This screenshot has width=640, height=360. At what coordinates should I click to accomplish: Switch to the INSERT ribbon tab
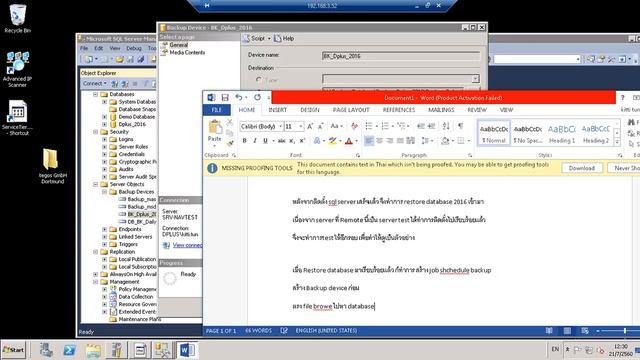[x=278, y=110]
